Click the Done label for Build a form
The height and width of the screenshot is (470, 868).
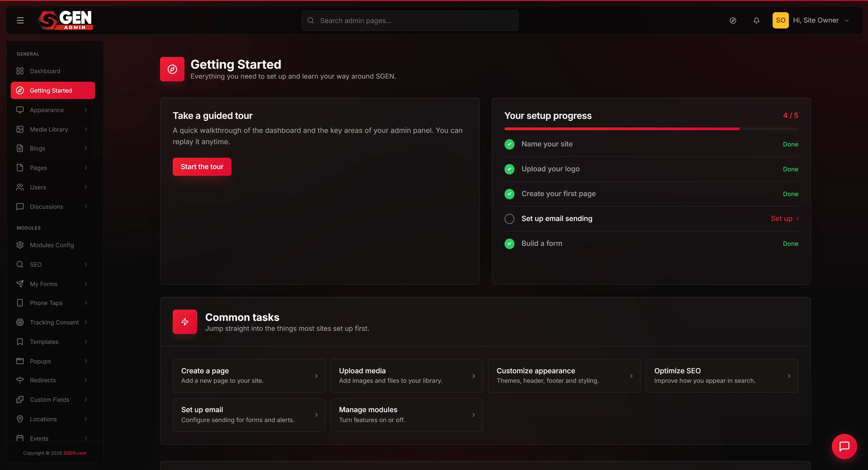(790, 244)
